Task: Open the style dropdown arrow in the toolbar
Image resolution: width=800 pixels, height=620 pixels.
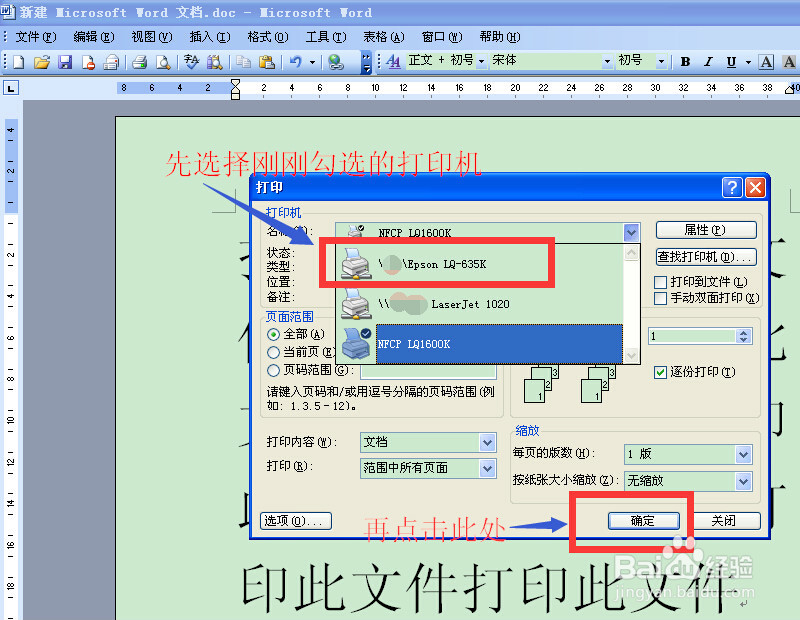Action: pyautogui.click(x=481, y=62)
